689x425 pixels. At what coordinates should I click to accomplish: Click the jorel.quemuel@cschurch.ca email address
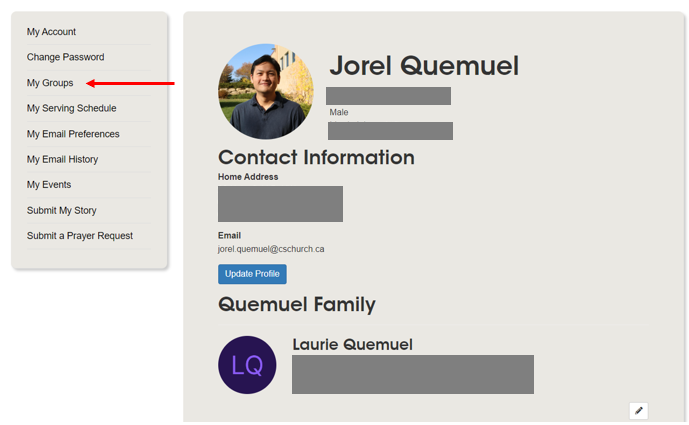coord(271,249)
